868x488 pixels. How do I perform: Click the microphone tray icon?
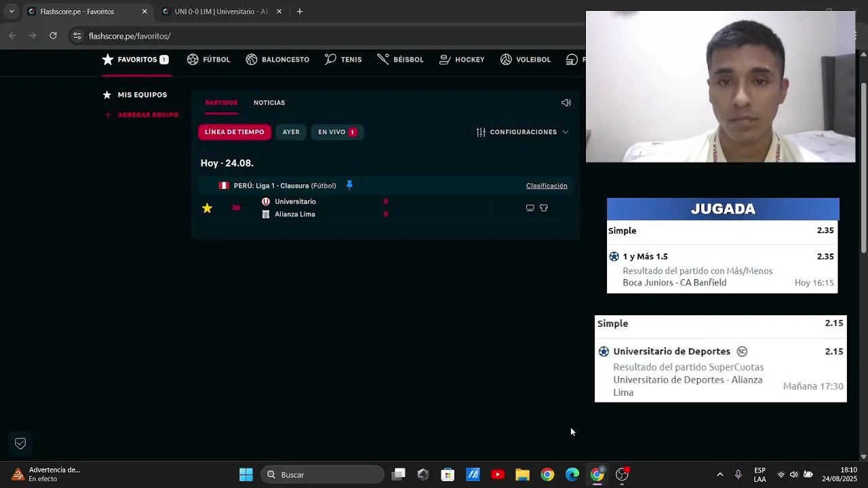click(738, 474)
